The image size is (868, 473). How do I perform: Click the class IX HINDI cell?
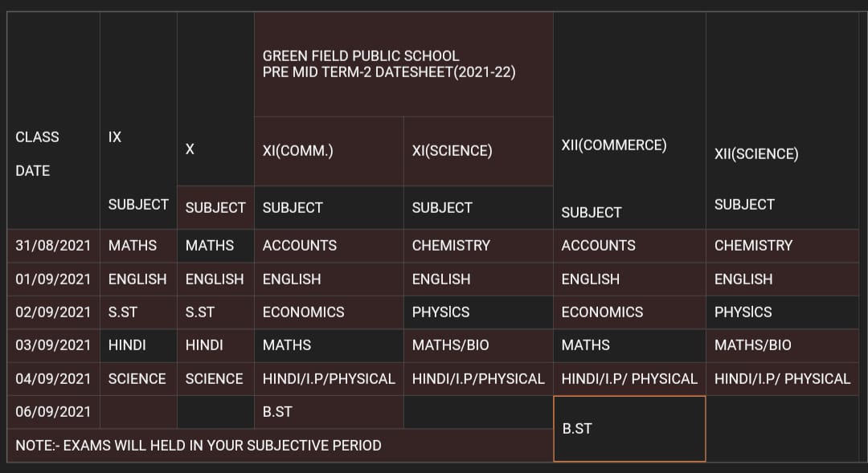[138, 345]
